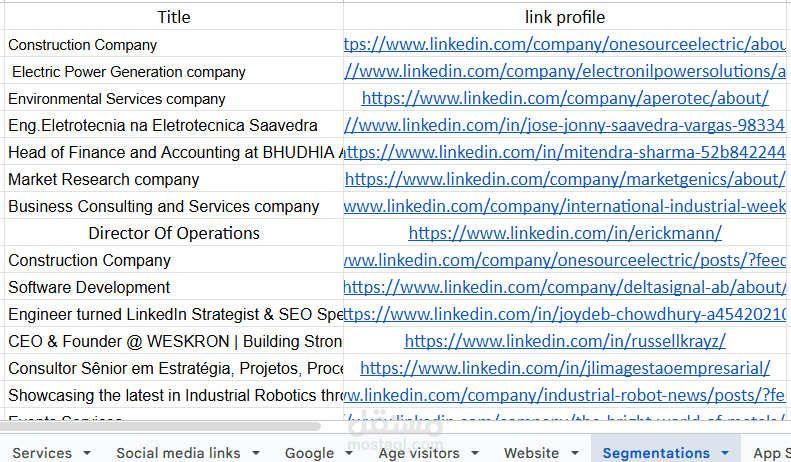Open the aperotec LinkedIn company link
The width and height of the screenshot is (791, 462).
pyautogui.click(x=565, y=98)
